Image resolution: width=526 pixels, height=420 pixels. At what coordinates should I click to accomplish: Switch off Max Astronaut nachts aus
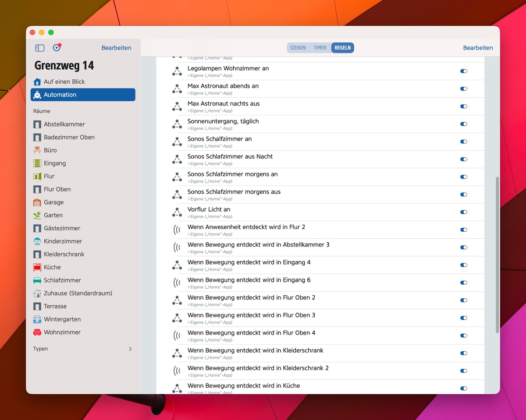coord(463,106)
